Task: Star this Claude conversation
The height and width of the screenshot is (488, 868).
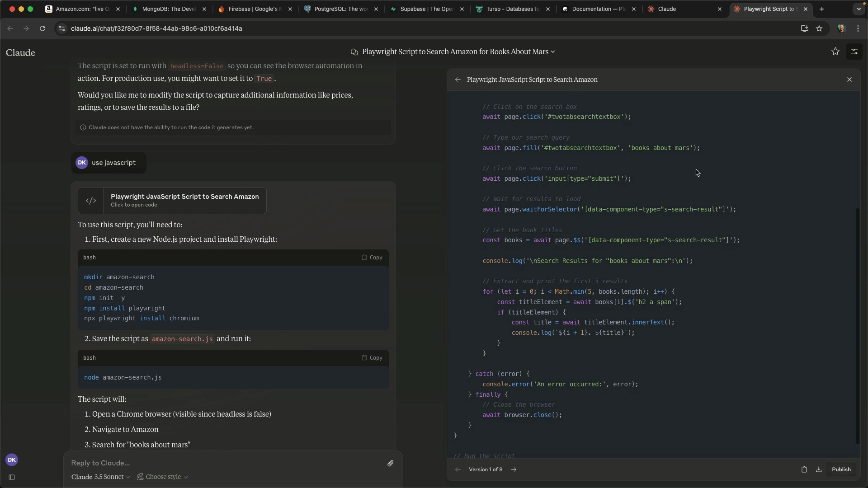Action: pos(835,52)
